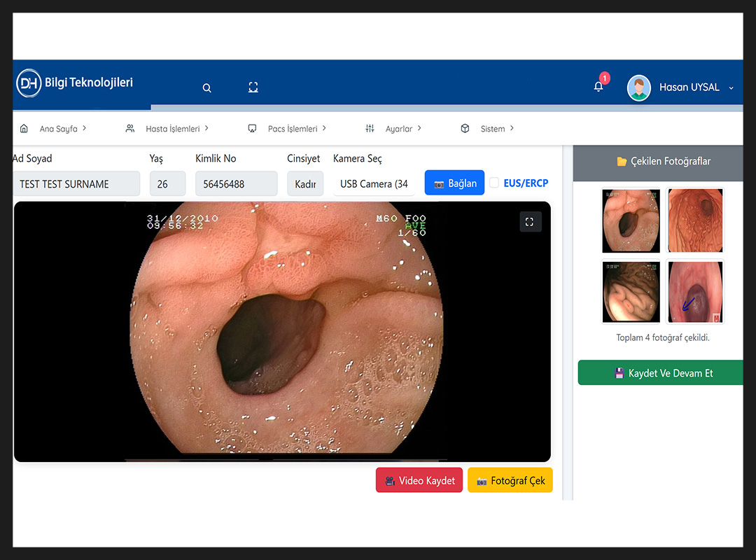Start recording with Video Kaydet button

(419, 481)
